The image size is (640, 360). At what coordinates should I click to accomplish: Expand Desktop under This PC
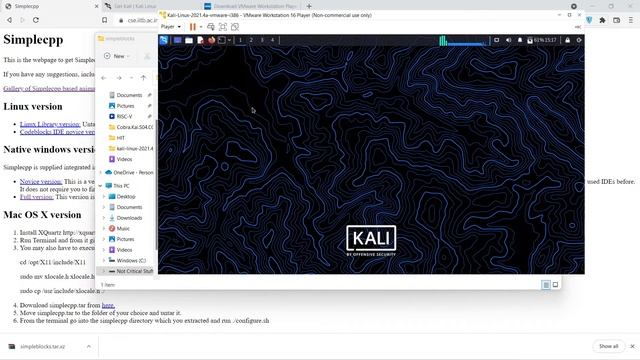click(104, 196)
